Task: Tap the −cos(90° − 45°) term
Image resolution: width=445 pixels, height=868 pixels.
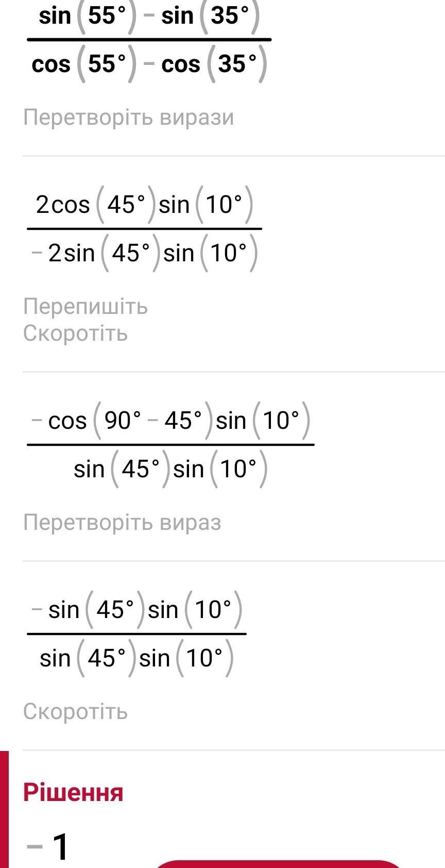Action: tap(121, 421)
